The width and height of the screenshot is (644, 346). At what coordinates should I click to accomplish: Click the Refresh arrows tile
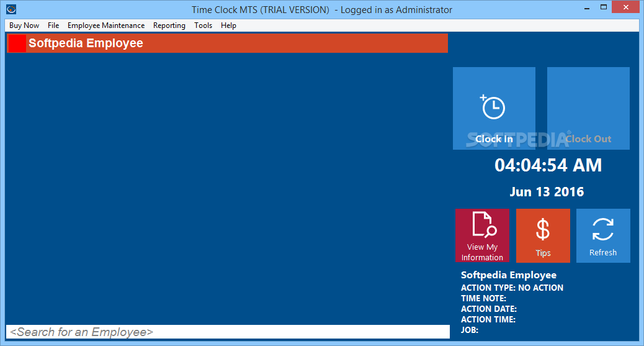point(603,235)
